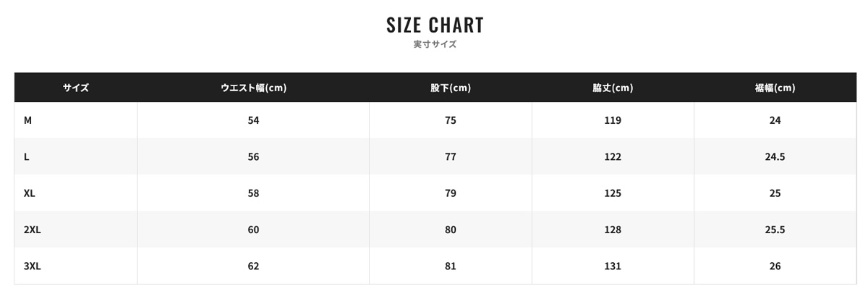The width and height of the screenshot is (868, 294).
Task: Click the 3XL size row label
Action: click(33, 266)
